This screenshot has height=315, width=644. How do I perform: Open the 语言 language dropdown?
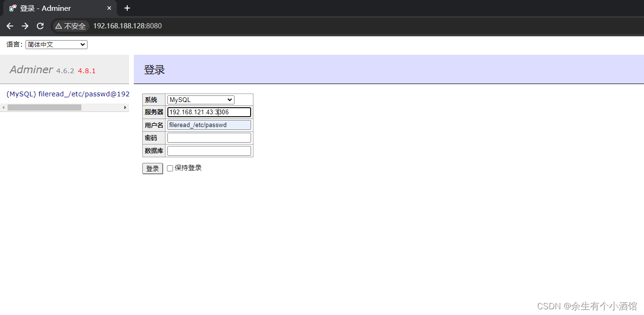pos(56,44)
